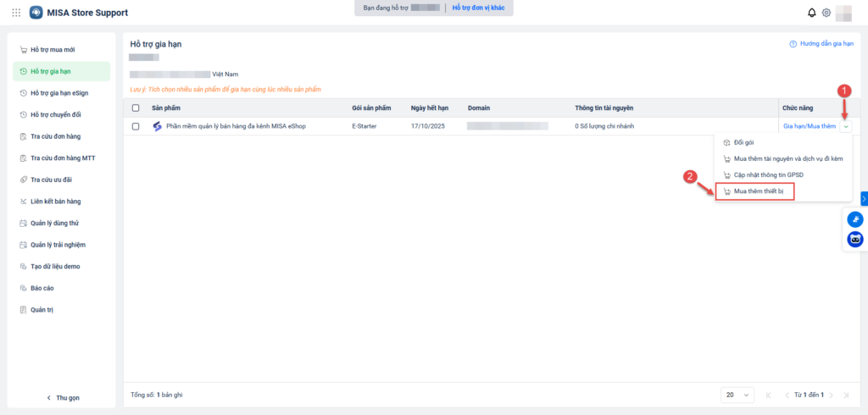Viewport: 868px width, 415px height.
Task: Open the user avatar menu
Action: click(x=843, y=13)
